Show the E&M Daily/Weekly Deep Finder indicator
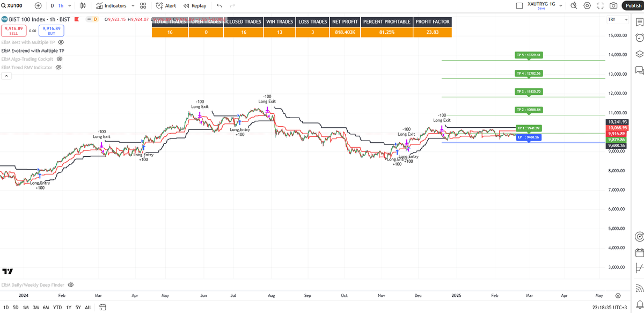The image size is (644, 313). click(70, 285)
